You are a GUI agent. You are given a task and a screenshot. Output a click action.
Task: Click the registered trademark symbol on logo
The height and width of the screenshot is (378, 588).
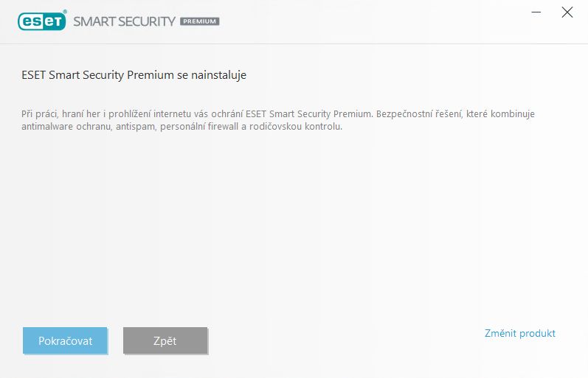[65, 12]
